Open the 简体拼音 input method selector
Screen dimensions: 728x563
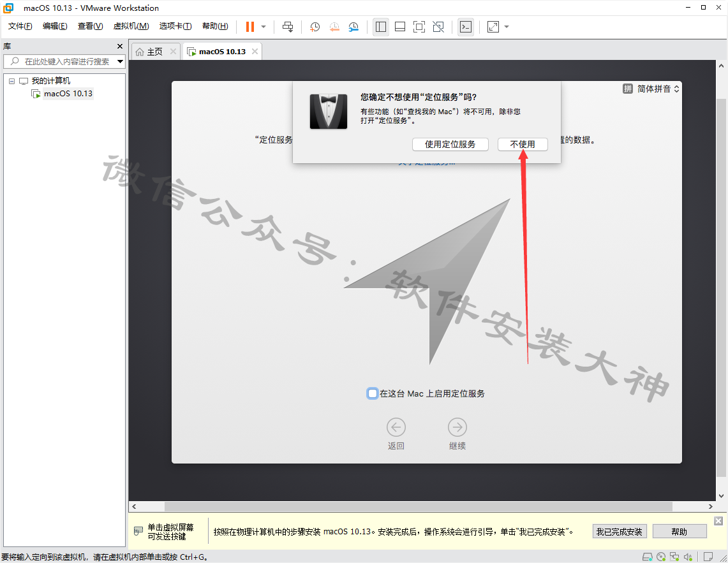(x=651, y=89)
